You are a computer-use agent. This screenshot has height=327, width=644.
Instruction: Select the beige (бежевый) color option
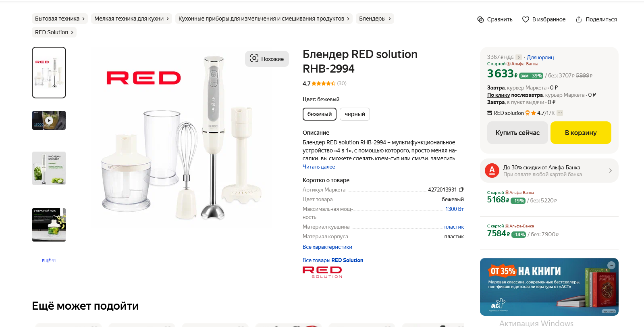[x=319, y=114]
